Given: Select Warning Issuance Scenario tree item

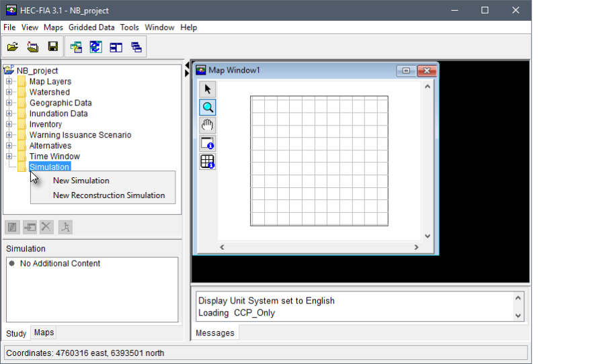Looking at the screenshot, I should click(x=80, y=135).
